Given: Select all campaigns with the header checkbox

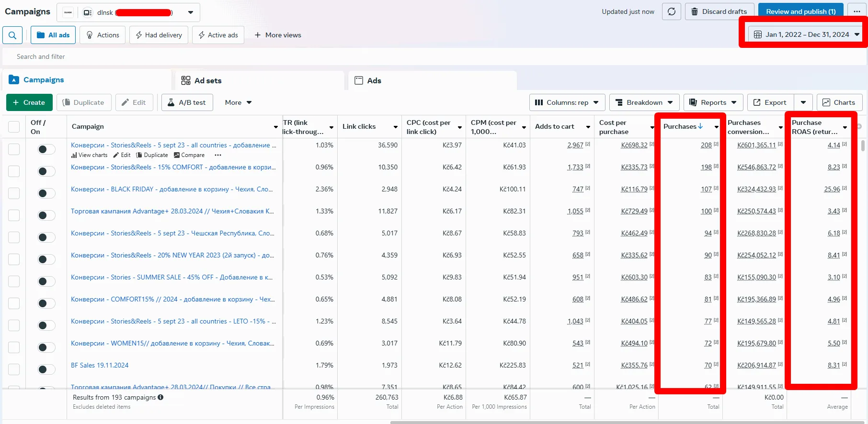Looking at the screenshot, I should click(14, 127).
